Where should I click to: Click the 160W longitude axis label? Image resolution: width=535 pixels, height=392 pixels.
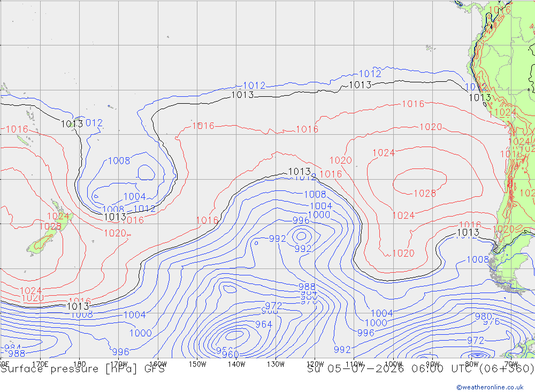coord(158,364)
